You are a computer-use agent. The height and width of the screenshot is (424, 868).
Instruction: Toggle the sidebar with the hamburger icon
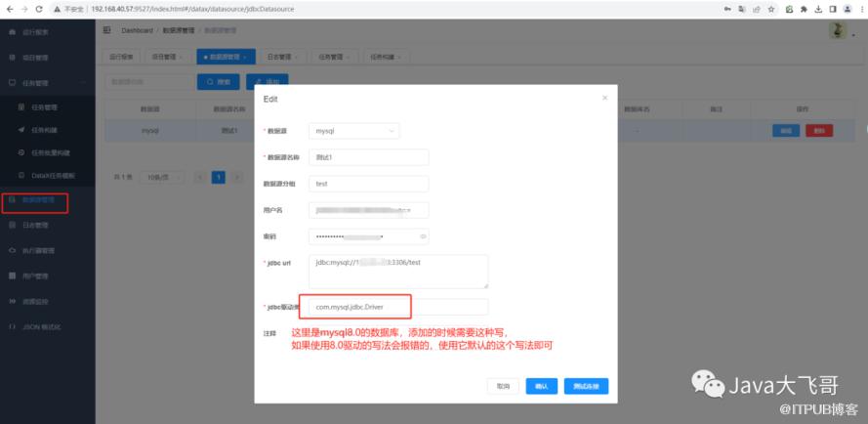click(107, 30)
